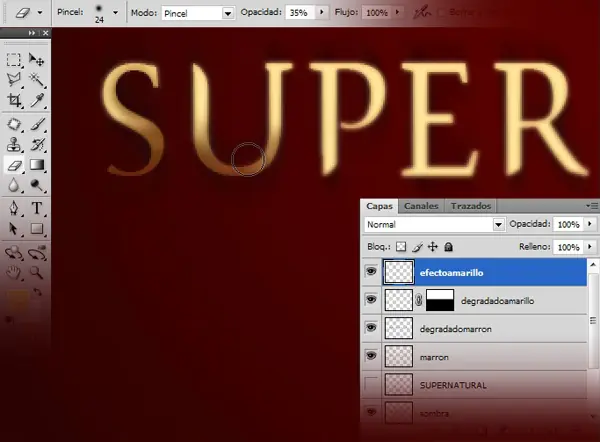Screen dimensions: 600x442
Task: Select the Move tool
Action: pyautogui.click(x=37, y=60)
